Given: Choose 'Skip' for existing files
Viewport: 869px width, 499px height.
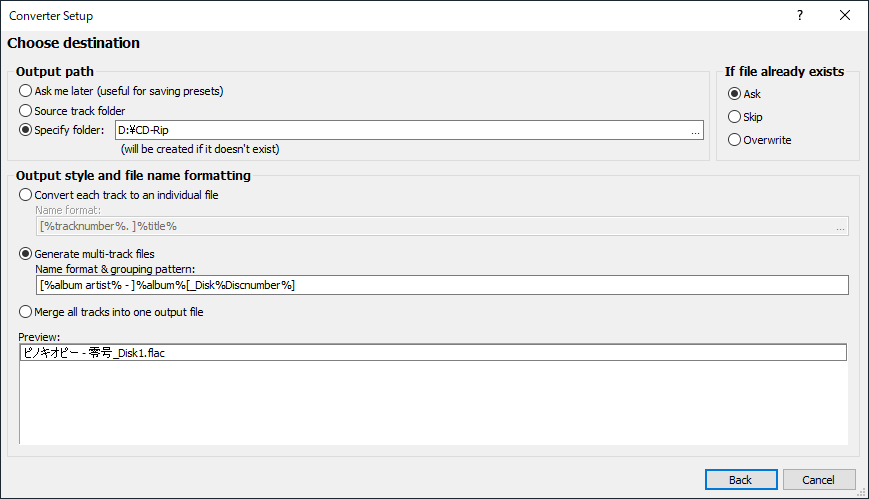Looking at the screenshot, I should (x=735, y=117).
